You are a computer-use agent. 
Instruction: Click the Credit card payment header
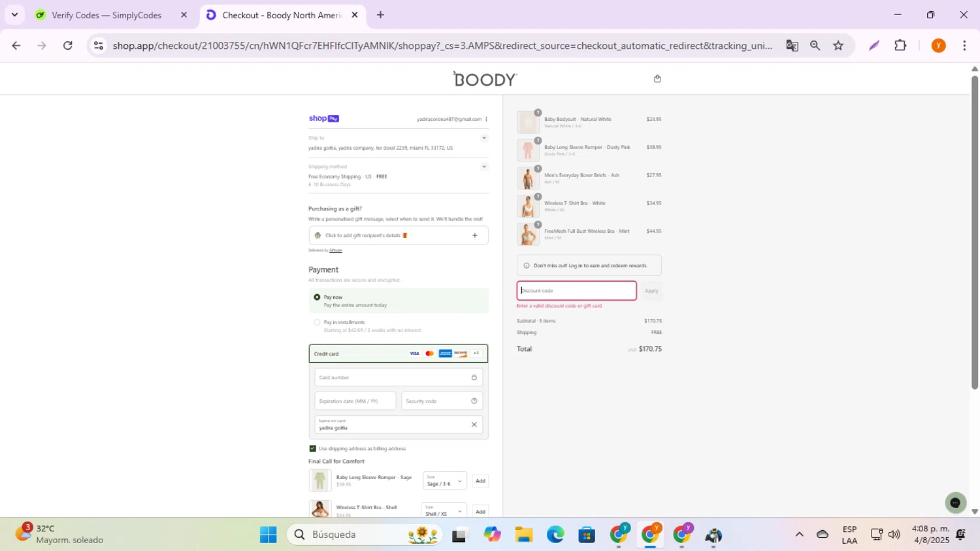[x=399, y=354]
